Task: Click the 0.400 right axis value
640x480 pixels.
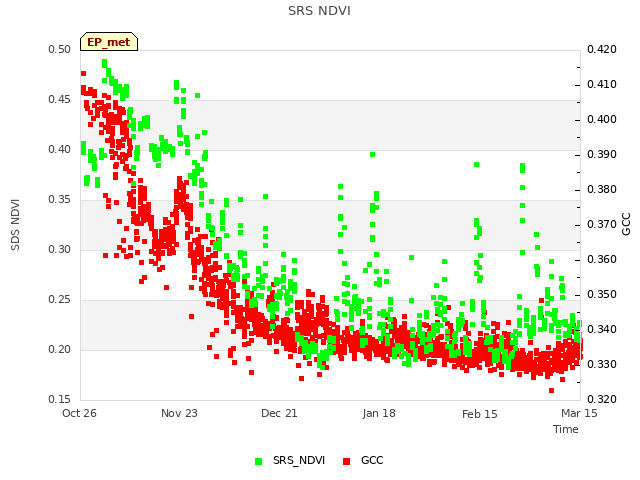Action: (x=602, y=120)
